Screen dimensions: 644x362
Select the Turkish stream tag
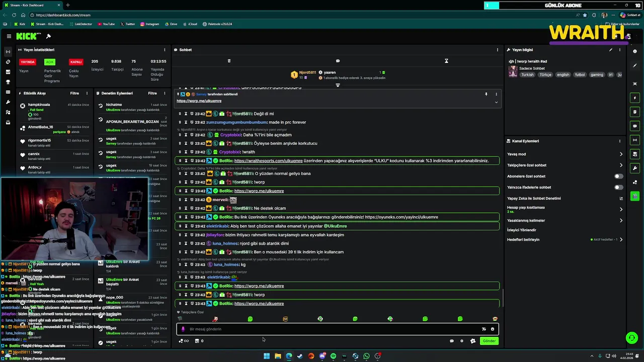pyautogui.click(x=527, y=74)
